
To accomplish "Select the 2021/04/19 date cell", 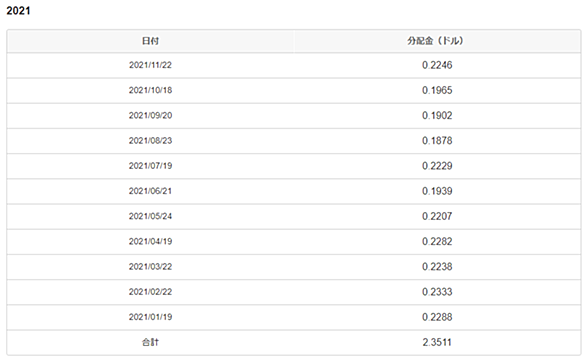I will (150, 241).
